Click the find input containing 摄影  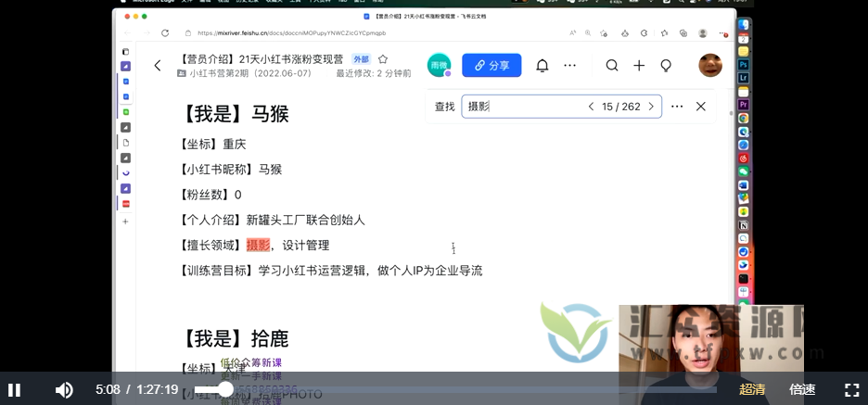[524, 107]
